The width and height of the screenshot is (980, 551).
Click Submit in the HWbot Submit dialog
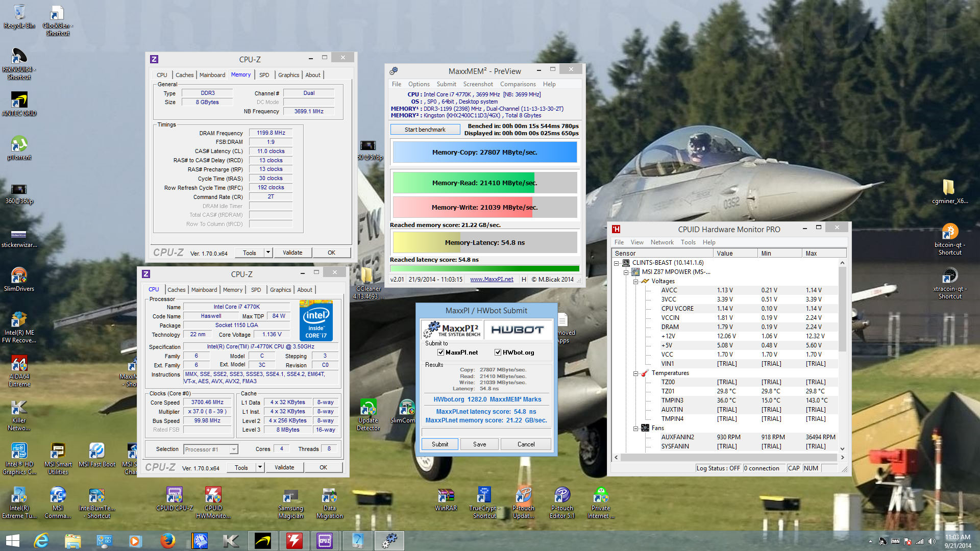440,444
